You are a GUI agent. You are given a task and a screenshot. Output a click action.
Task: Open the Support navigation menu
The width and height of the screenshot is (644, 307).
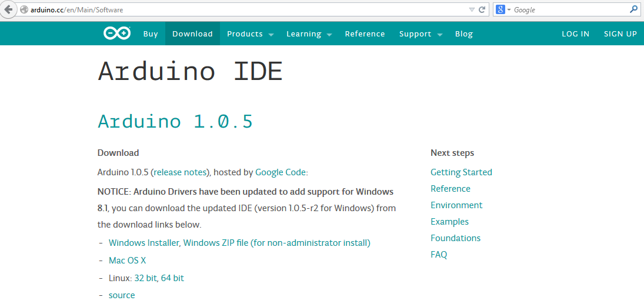click(415, 34)
